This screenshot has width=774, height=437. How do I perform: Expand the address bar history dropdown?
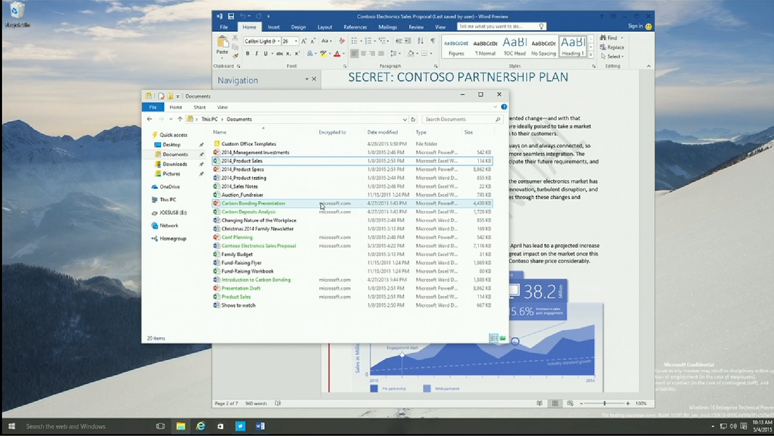click(x=405, y=119)
